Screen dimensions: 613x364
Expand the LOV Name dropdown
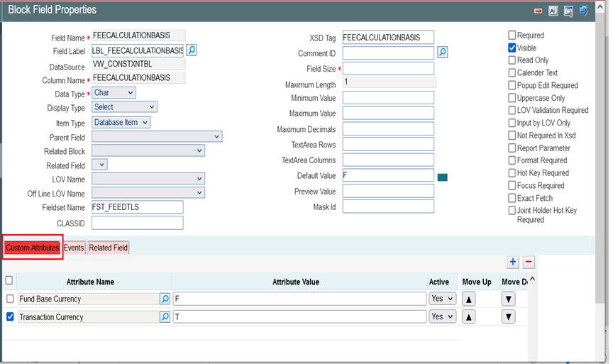point(148,179)
